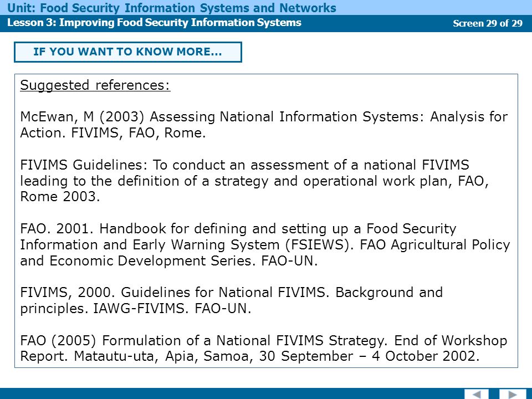Select the FIVIMS, 2000 Guidelines reference

232,300
